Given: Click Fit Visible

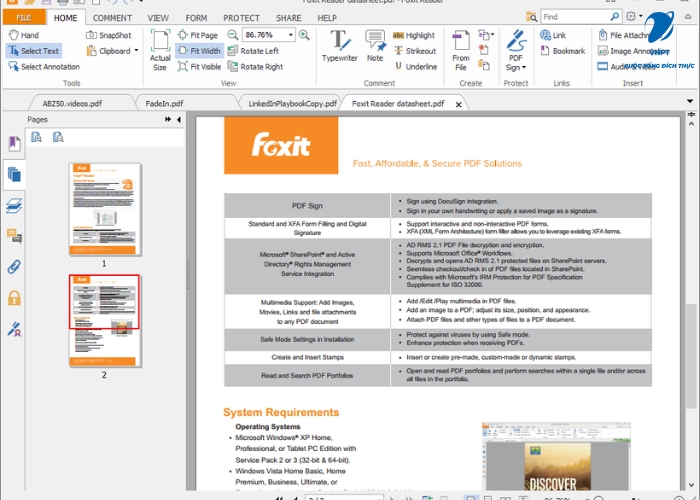Looking at the screenshot, I should tap(200, 67).
